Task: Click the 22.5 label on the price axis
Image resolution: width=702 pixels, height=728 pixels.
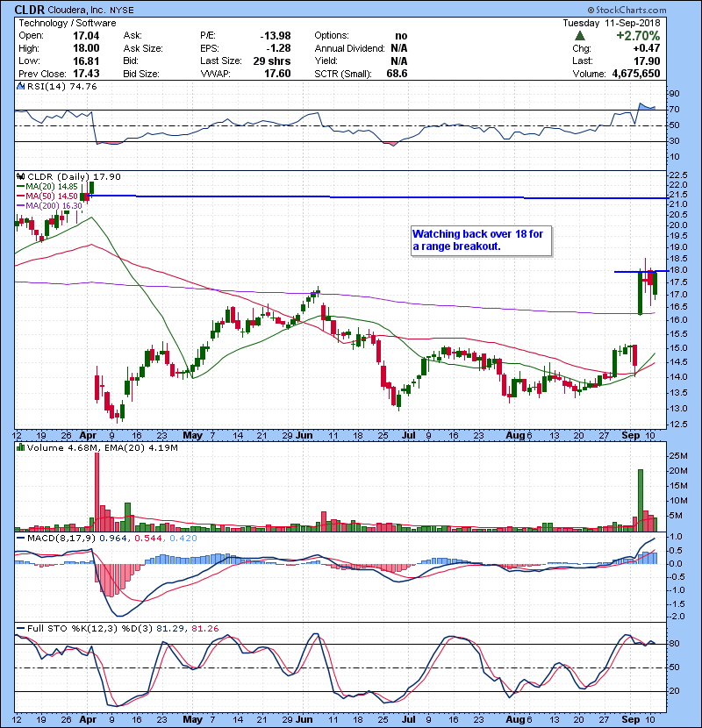Action: tap(679, 175)
